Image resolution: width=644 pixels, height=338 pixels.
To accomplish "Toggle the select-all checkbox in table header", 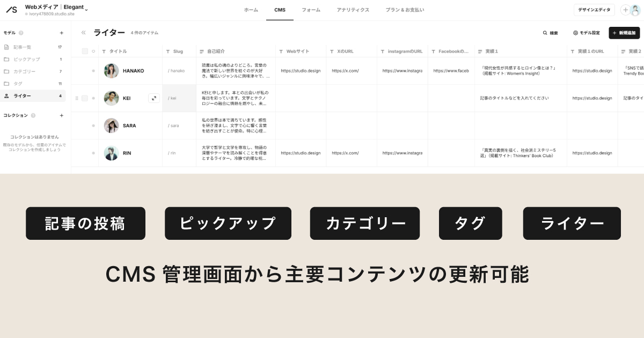I will [x=86, y=50].
